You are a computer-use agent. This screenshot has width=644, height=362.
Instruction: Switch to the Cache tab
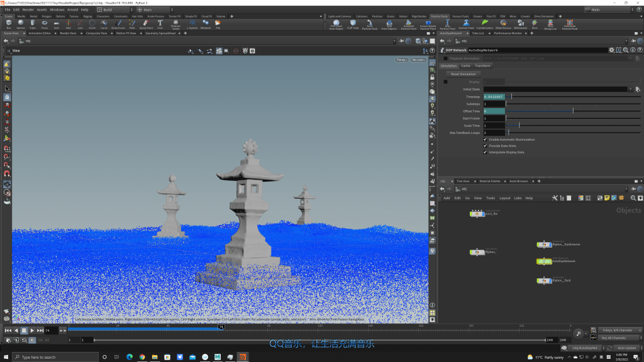pyautogui.click(x=465, y=65)
